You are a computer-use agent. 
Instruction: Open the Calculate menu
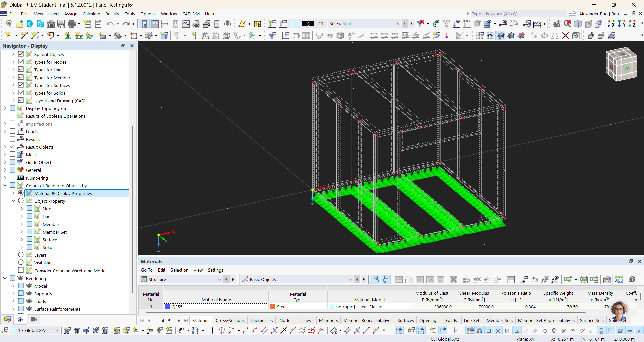tap(91, 14)
